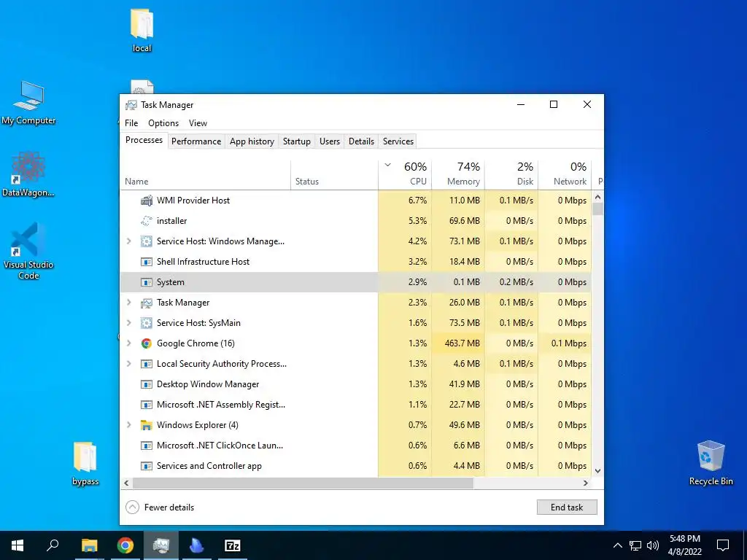
Task: Click horizontal scrollbar right arrow
Action: [586, 483]
